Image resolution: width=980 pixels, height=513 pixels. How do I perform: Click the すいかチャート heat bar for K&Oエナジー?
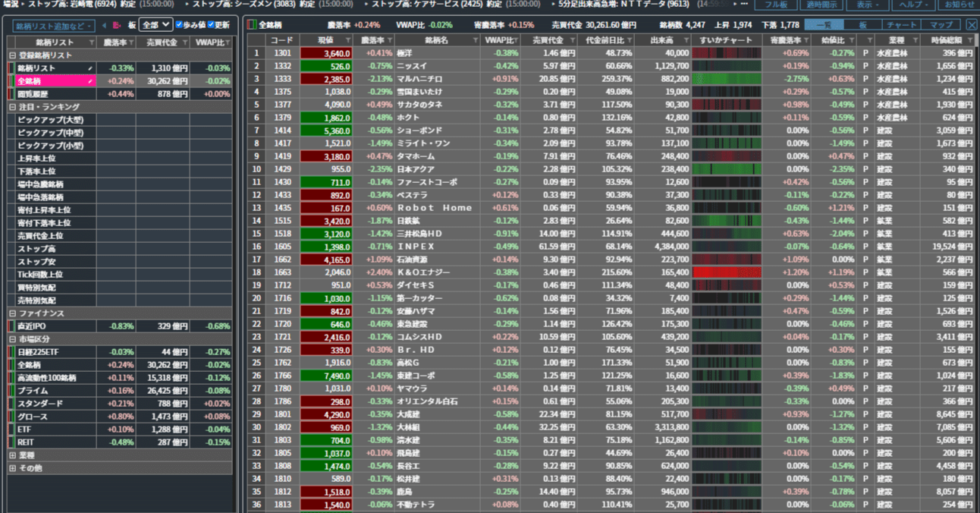pyautogui.click(x=728, y=272)
